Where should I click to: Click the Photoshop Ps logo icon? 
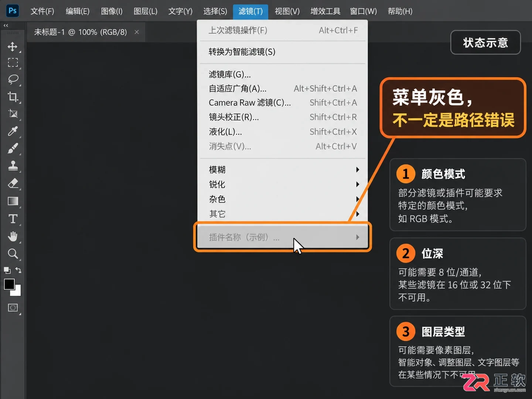click(x=13, y=11)
